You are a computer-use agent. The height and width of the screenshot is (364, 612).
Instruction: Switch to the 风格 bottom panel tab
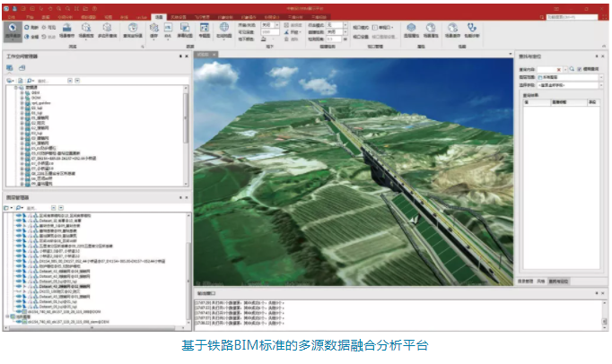coord(540,281)
